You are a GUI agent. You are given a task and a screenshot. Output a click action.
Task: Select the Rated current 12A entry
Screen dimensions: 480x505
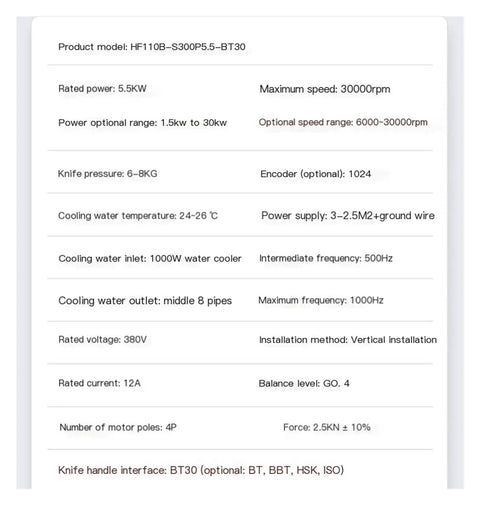coord(100,383)
